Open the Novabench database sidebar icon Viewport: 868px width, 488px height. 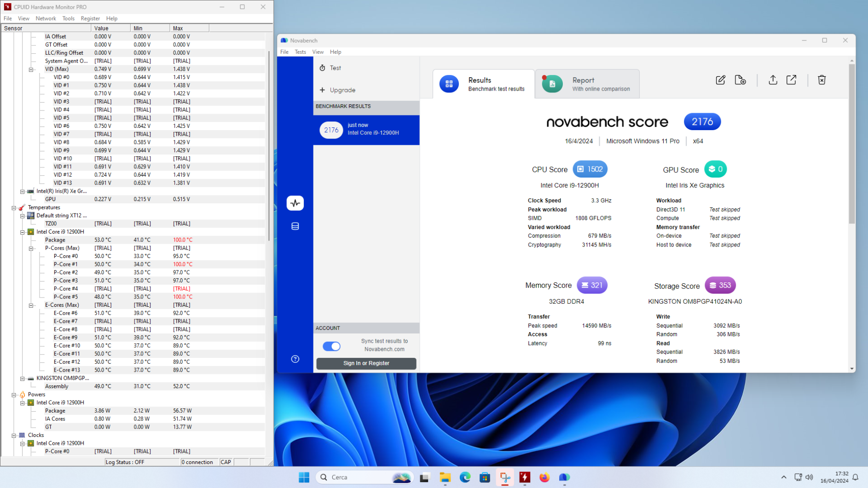[295, 226]
